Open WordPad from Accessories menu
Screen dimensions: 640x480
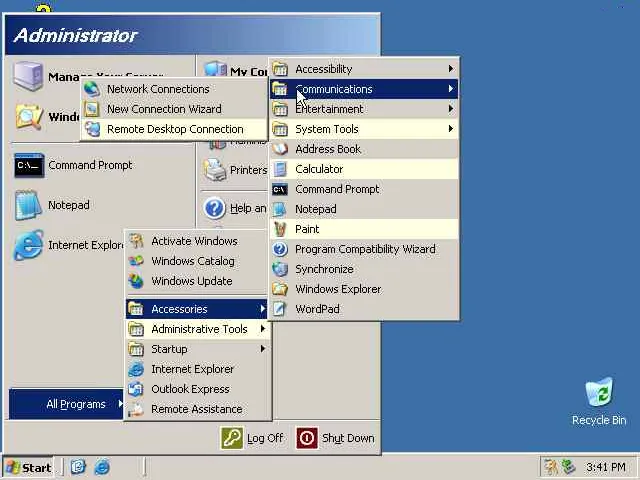(x=364, y=309)
